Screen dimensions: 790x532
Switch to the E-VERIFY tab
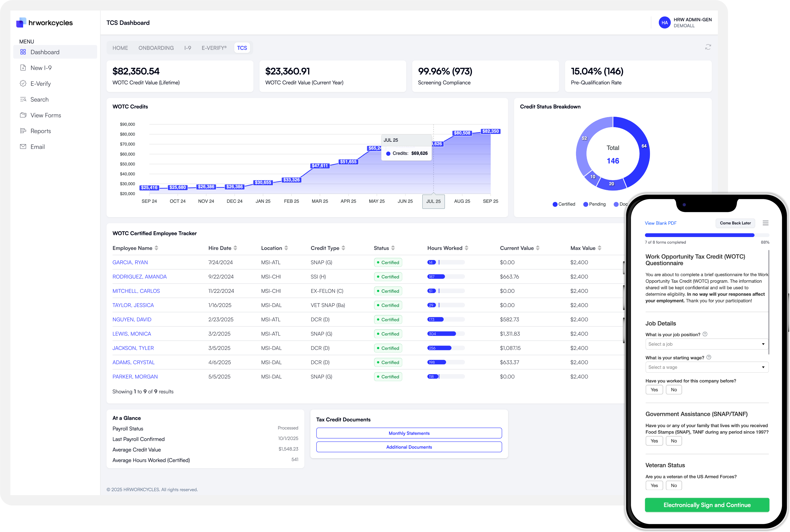(214, 48)
